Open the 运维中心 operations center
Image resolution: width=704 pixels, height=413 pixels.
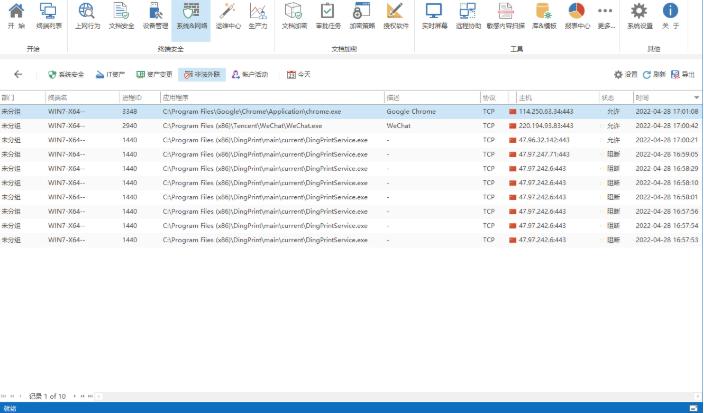point(228,14)
